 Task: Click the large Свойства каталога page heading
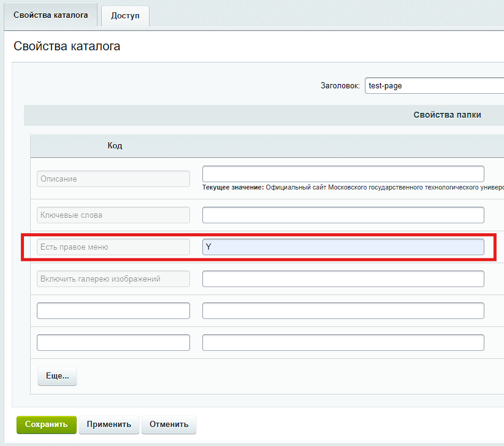67,46
